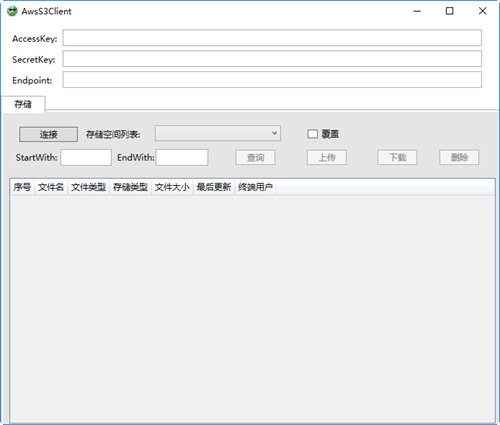Select the Endpoint input field
The width and height of the screenshot is (500, 425).
(x=272, y=80)
